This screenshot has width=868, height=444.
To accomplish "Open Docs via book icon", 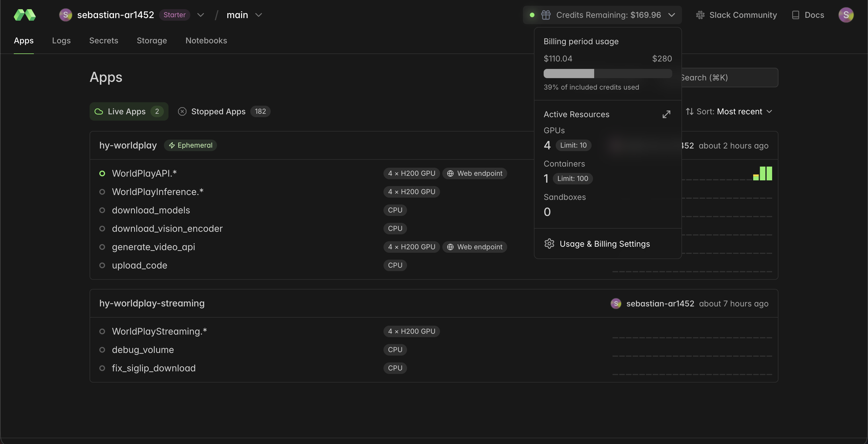I will (795, 15).
